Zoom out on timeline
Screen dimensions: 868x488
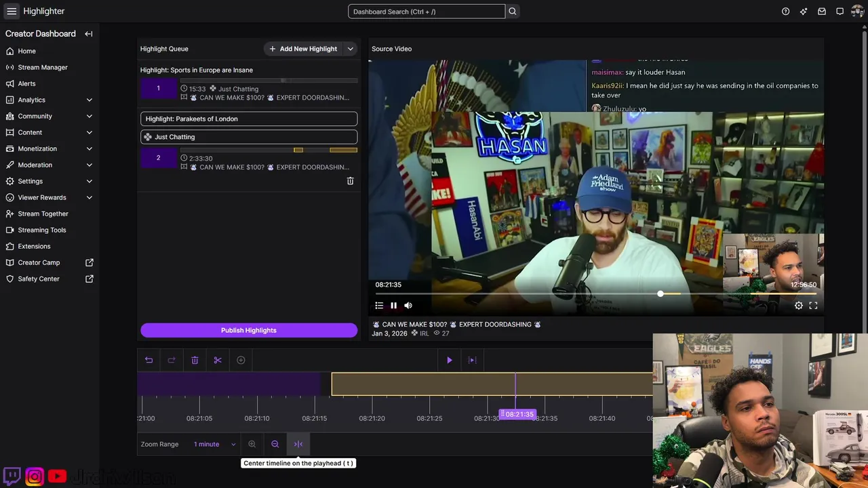pos(275,445)
